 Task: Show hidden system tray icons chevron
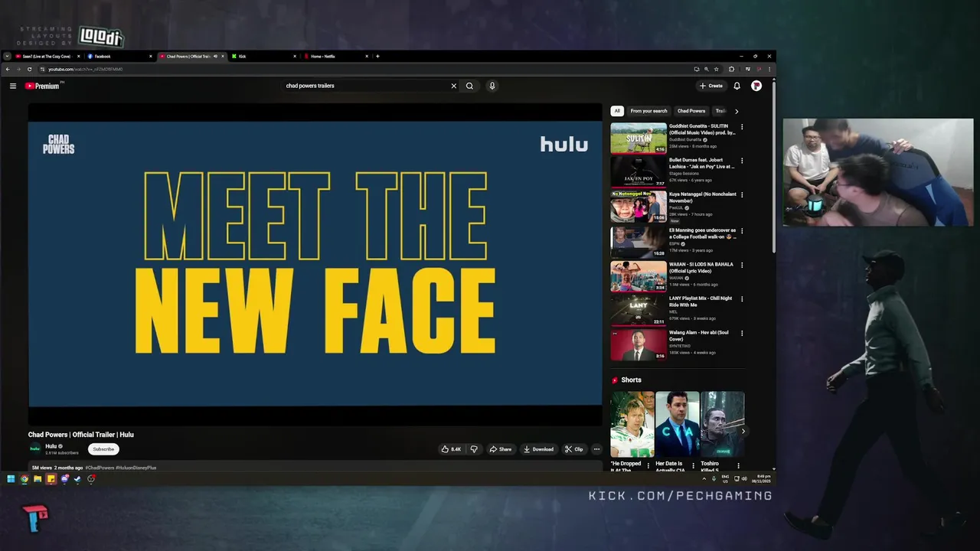point(704,479)
